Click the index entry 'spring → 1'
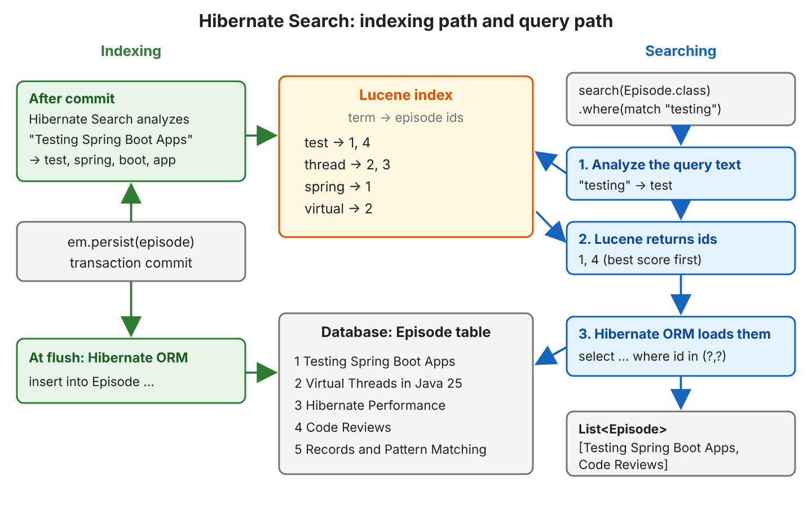The height and width of the screenshot is (508, 812). 338,187
